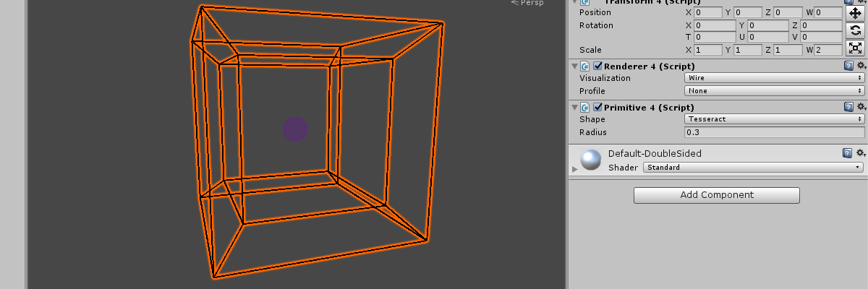
Task: Expand the Default-DoubleSided material foldout
Action: 575,168
